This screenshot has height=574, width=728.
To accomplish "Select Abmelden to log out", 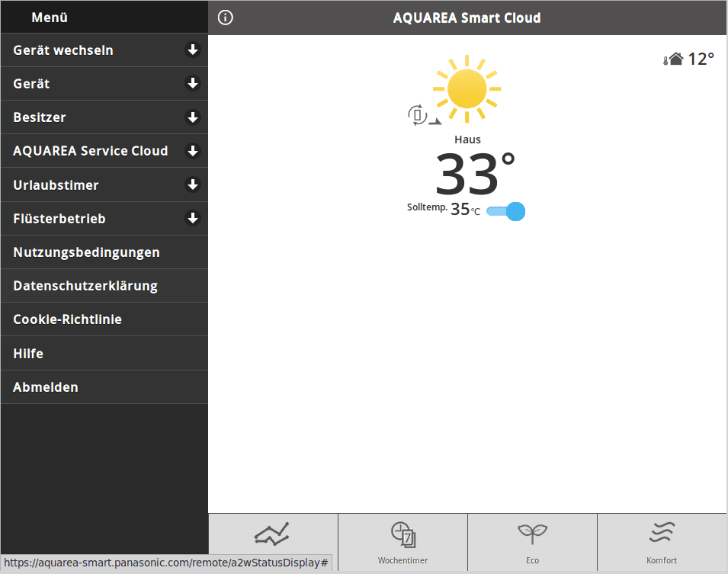I will tap(104, 386).
